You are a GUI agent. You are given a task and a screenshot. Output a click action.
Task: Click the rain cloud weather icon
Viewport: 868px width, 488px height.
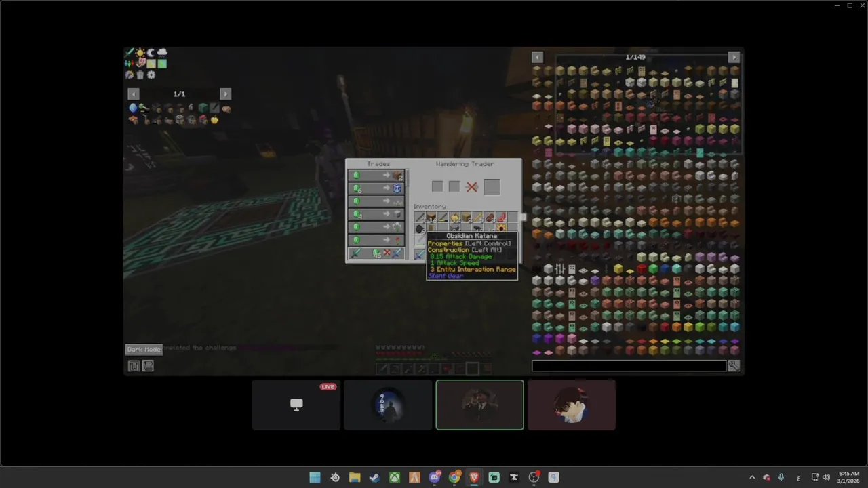coord(162,53)
